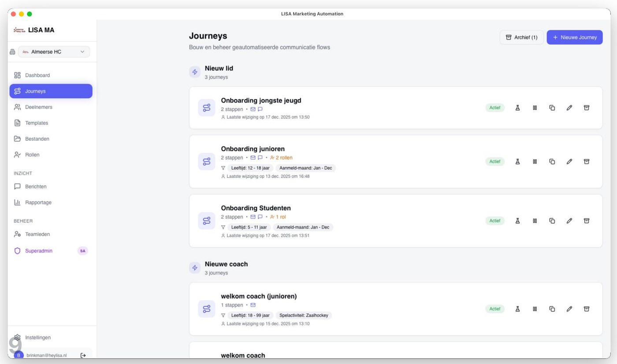Viewport: 617px width, 364px height.
Task: Click flask test icon for Onboarding junioren
Action: [x=517, y=162]
